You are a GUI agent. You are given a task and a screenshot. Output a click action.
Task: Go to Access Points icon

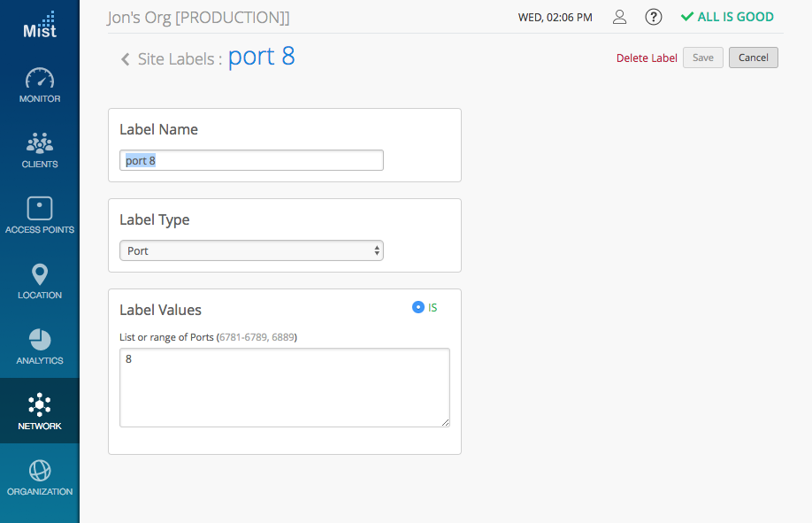[x=40, y=209]
